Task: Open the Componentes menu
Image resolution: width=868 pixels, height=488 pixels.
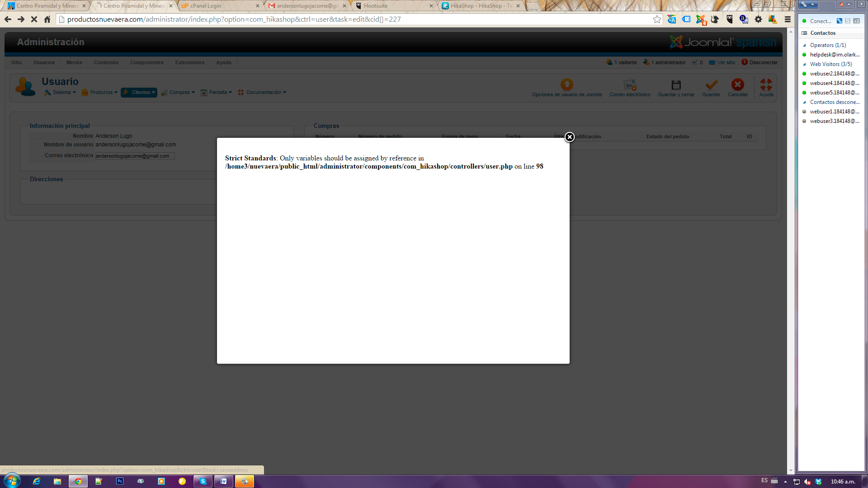Action: click(146, 62)
